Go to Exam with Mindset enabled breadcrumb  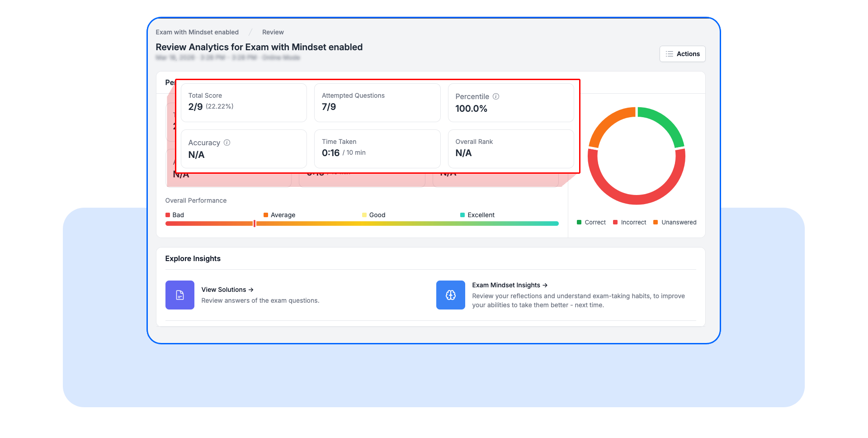pos(197,32)
